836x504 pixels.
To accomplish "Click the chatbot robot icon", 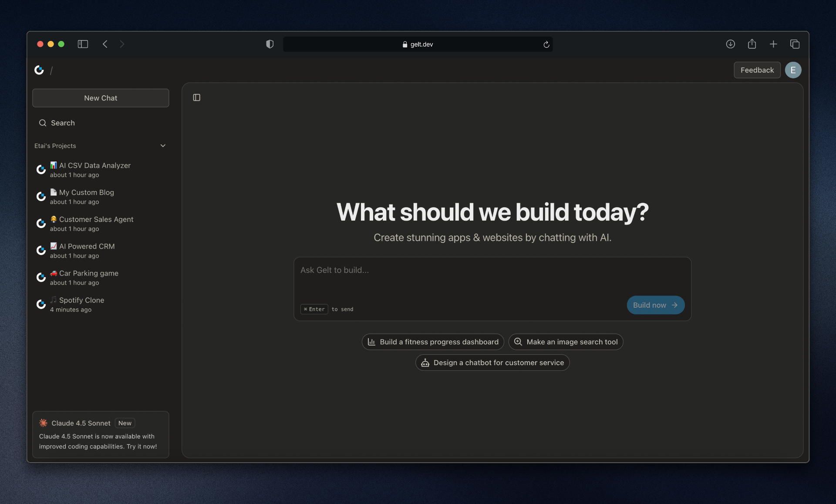I will point(425,363).
